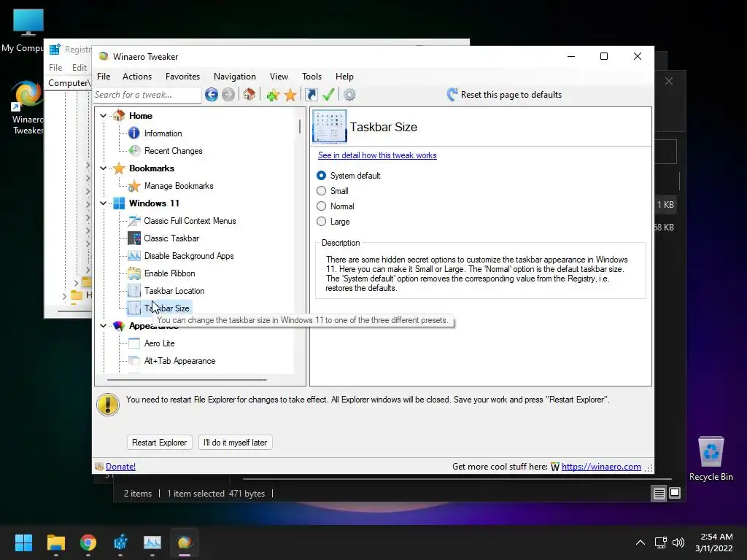Click the shortcut export toolbar icon
This screenshot has width=747, height=560.
click(x=311, y=95)
